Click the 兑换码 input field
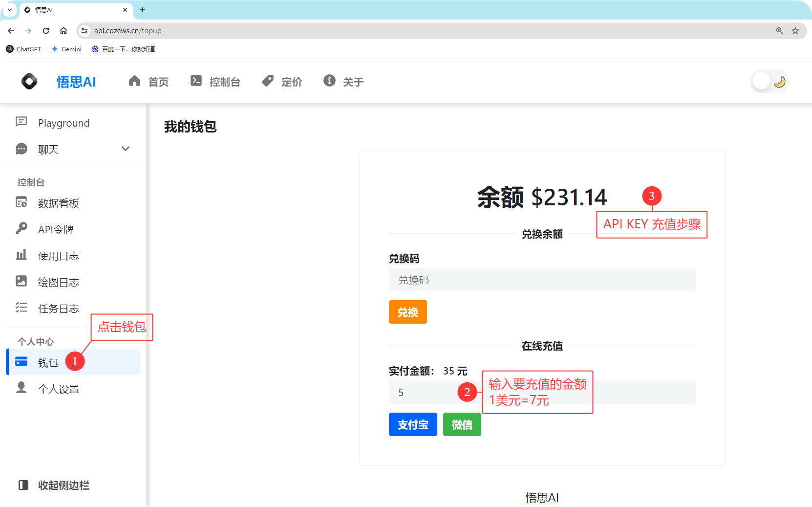The width and height of the screenshot is (812, 507). [542, 280]
